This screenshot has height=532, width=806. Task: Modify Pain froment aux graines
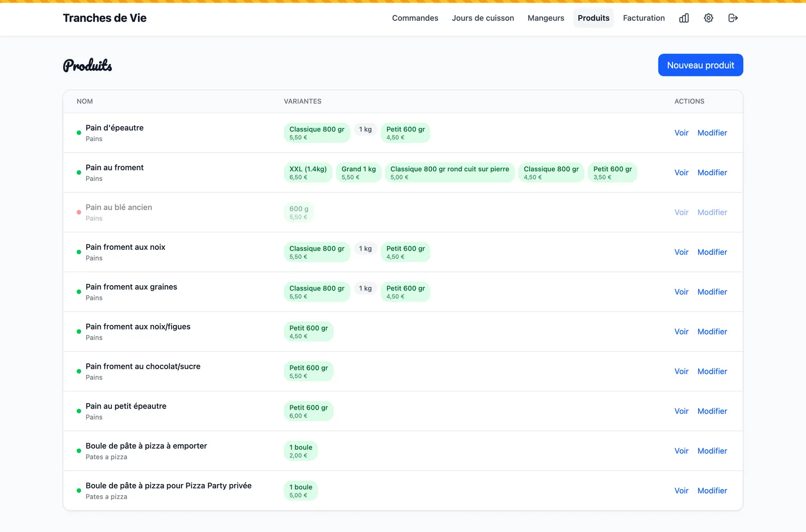(x=712, y=292)
